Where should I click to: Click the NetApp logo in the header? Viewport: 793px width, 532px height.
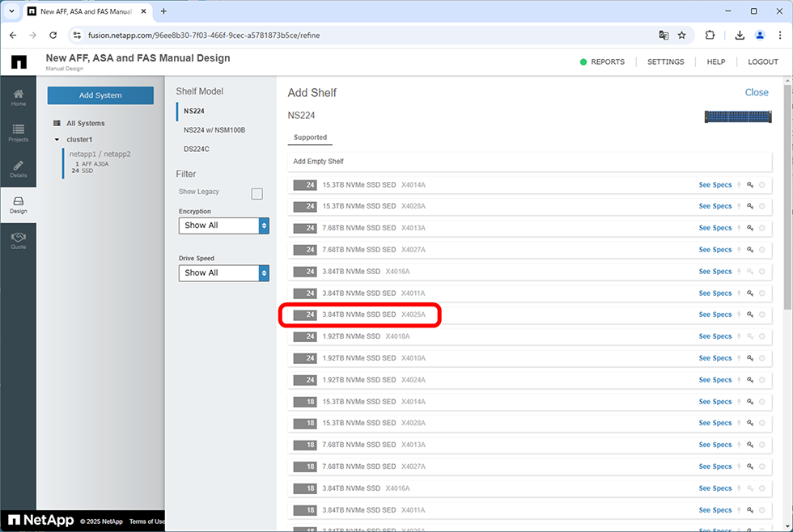point(19,62)
